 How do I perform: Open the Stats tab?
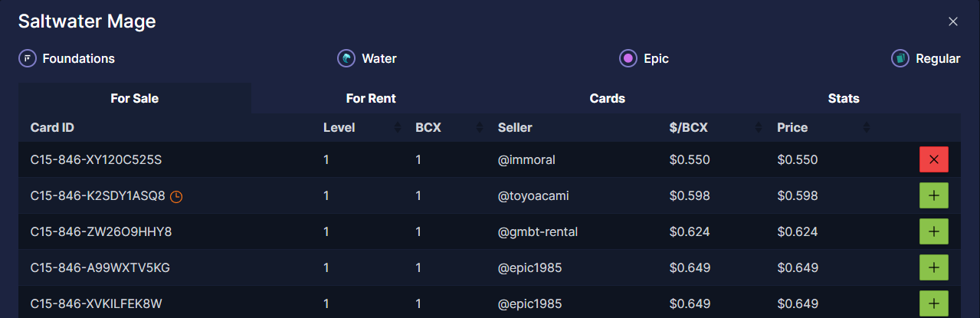click(844, 98)
